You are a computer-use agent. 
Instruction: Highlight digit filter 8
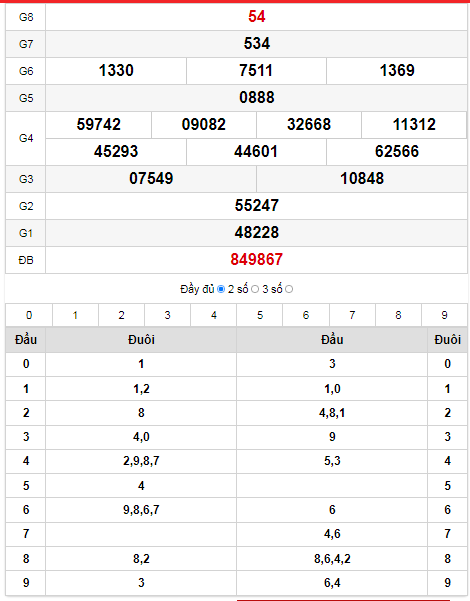coord(398,315)
